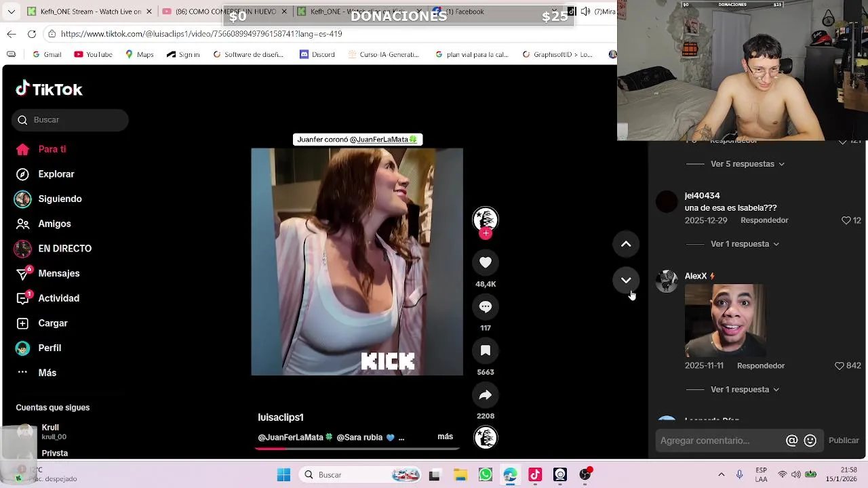Click Cargar to upload a video
Screen dimensions: 868x488
41,323
